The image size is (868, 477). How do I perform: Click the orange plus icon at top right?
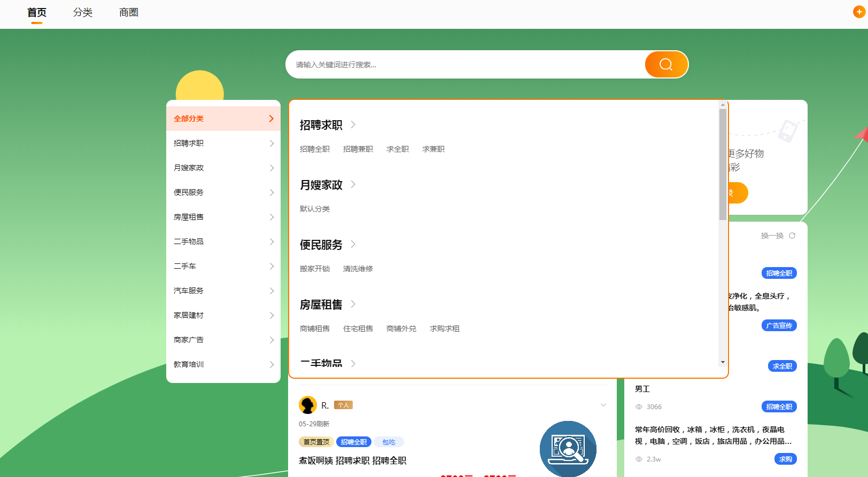pos(859,12)
